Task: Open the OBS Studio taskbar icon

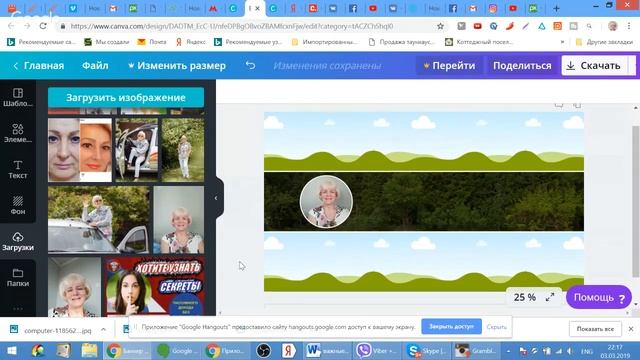Action: coord(263,351)
